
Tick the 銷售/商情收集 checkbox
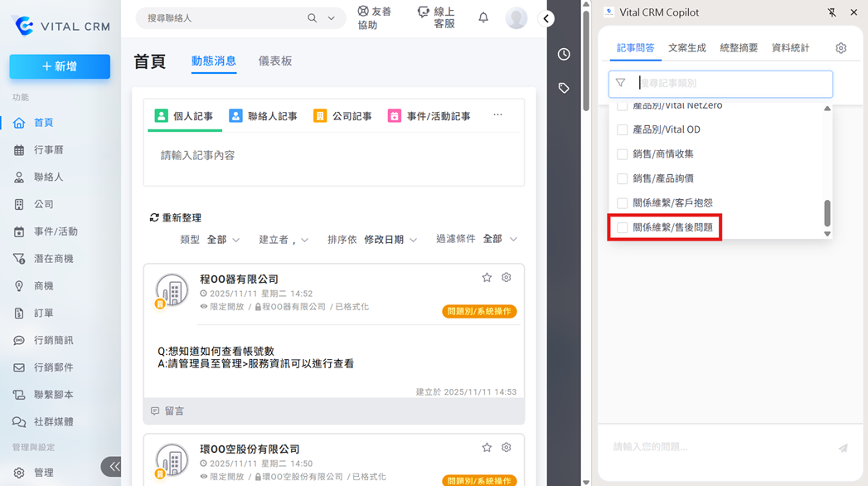click(x=622, y=154)
